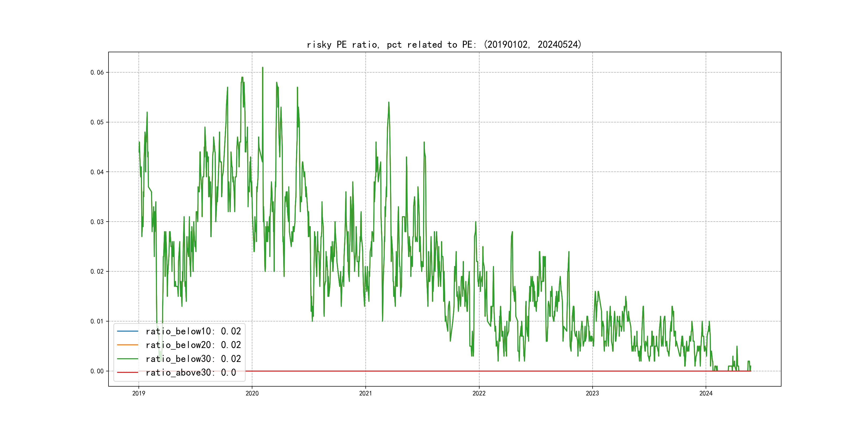Click the 2020 x-axis tick label
868x434 pixels.
[252, 393]
